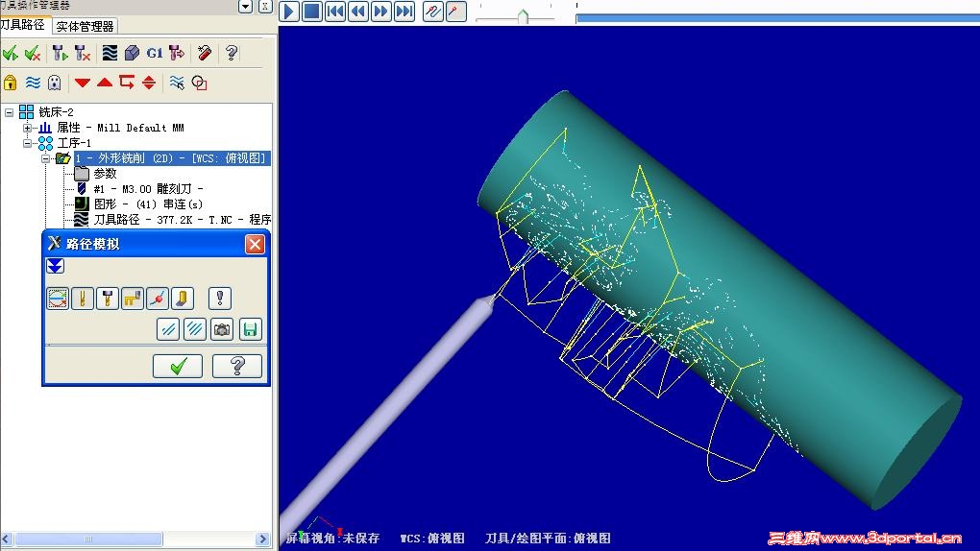Viewport: 980px width, 551px height.
Task: Open Toolpath manager help question mark
Action: 232,53
